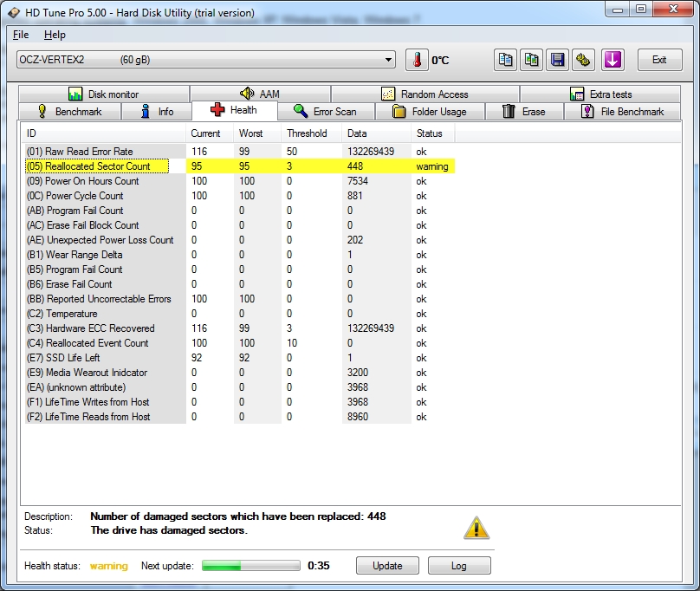Select the (EA) (unknown attribute) row
This screenshot has width=700, height=591.
pyautogui.click(x=240, y=387)
